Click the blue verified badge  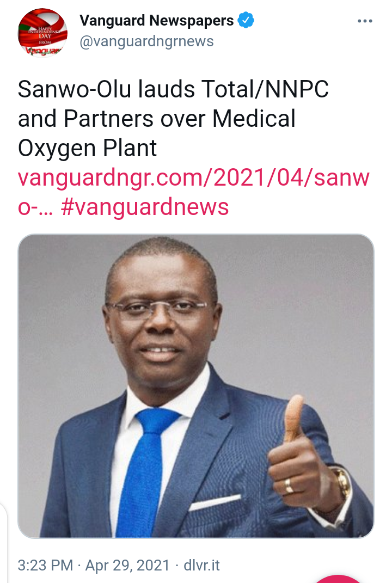pos(246,20)
